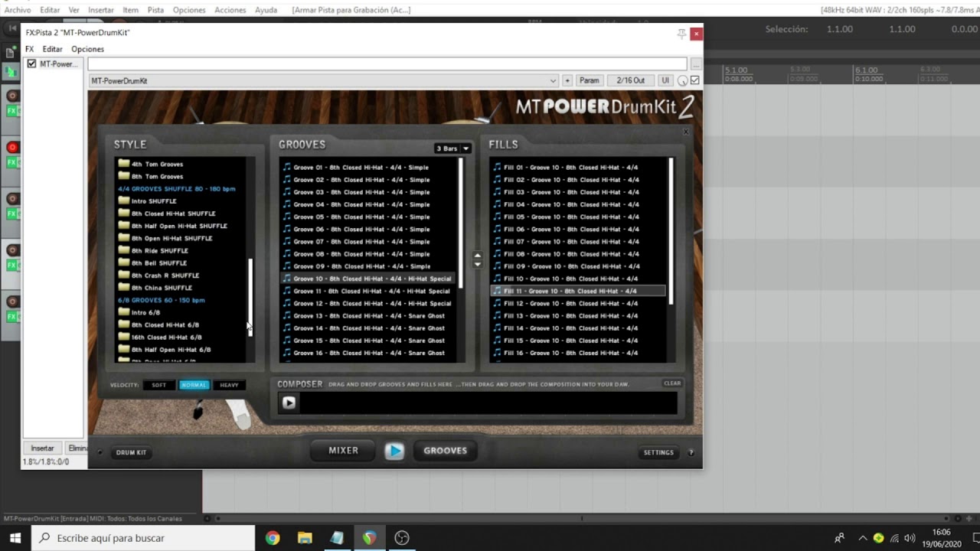Open the plugin SETTINGS button

tap(658, 452)
